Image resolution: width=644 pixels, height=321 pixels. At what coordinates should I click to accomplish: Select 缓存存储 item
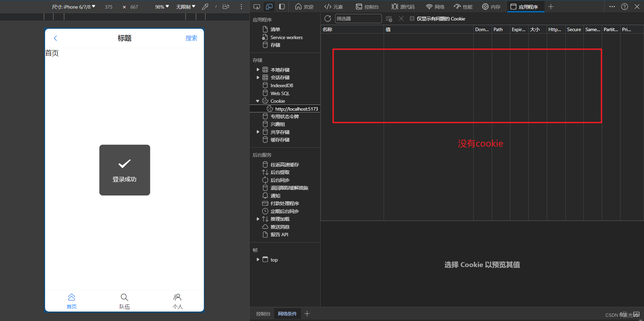coord(280,140)
